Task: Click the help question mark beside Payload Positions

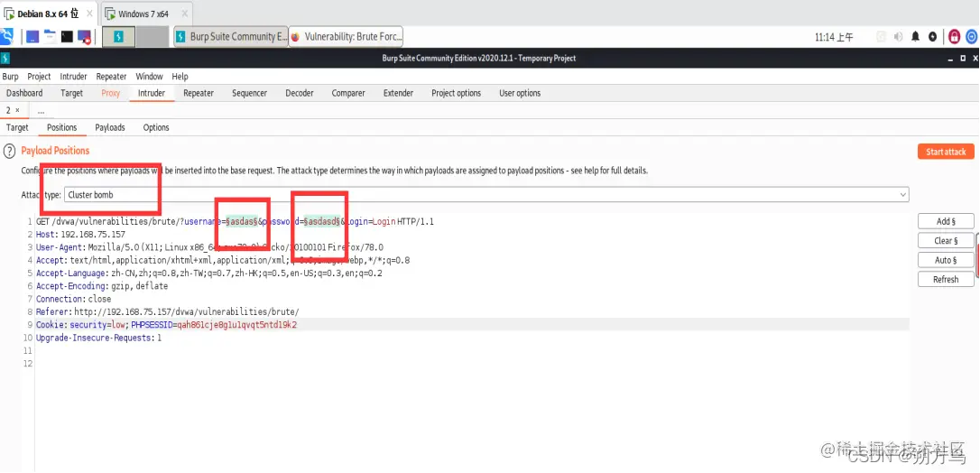Action: tap(9, 151)
